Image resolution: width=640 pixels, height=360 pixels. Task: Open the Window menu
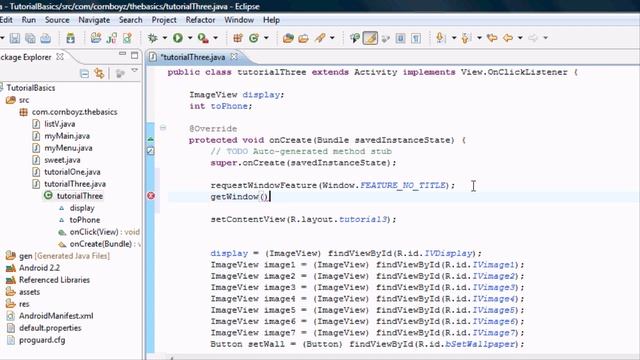(239, 20)
